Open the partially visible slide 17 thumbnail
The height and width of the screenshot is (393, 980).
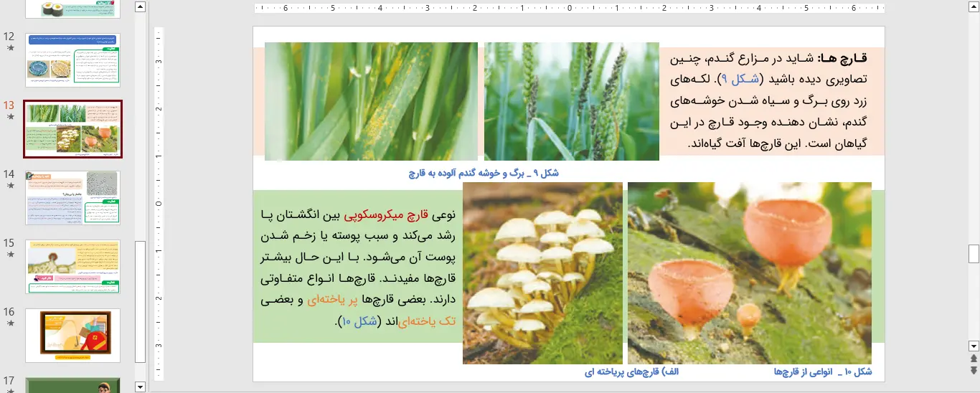pos(73,385)
